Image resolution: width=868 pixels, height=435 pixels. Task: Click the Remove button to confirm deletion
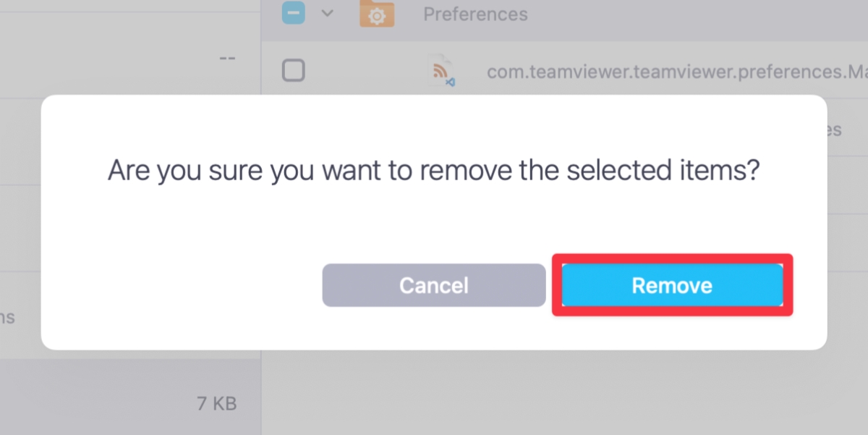click(671, 285)
